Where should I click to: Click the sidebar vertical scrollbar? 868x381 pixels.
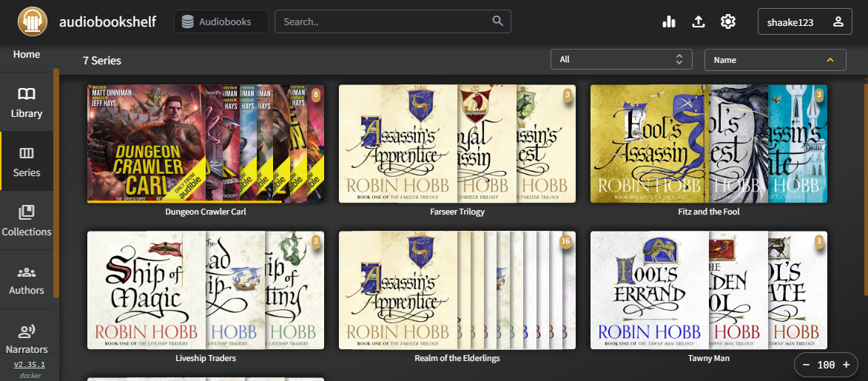[x=56, y=183]
